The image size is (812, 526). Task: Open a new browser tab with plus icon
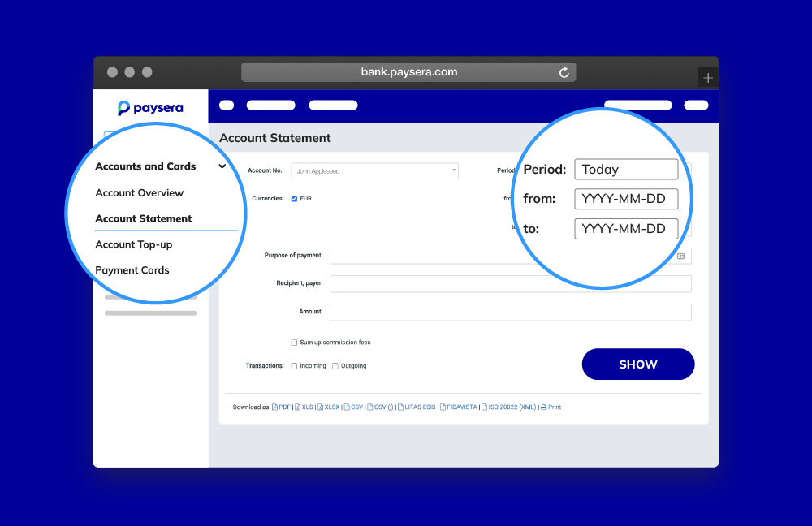(x=708, y=78)
